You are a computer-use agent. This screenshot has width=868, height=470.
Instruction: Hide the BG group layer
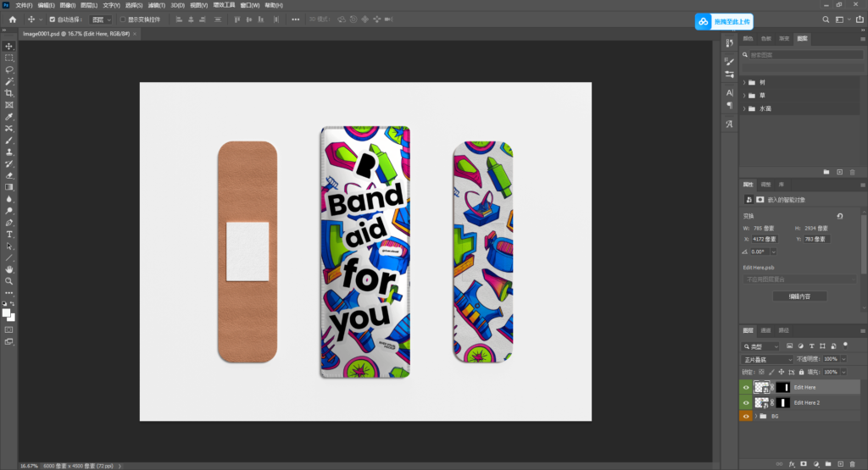tap(746, 417)
